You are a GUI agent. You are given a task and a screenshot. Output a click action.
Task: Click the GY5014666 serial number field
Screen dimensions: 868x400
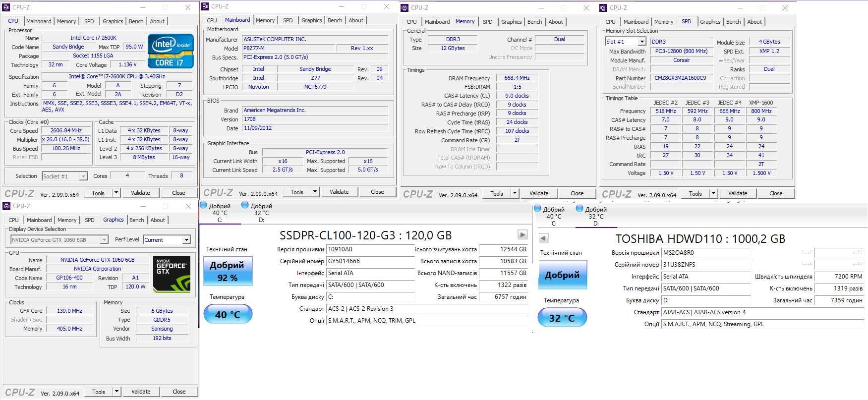(x=370, y=261)
